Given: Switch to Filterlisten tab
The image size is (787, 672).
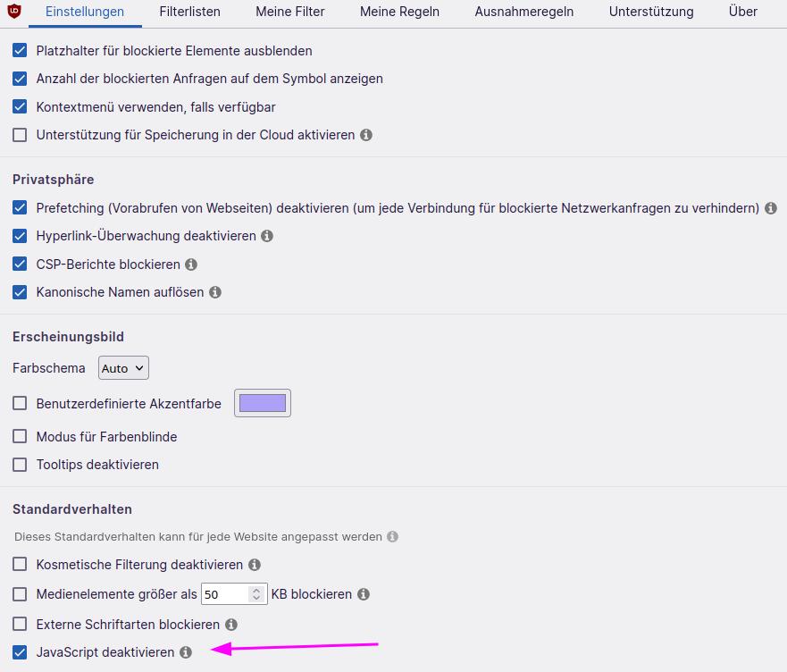Looking at the screenshot, I should (x=189, y=12).
